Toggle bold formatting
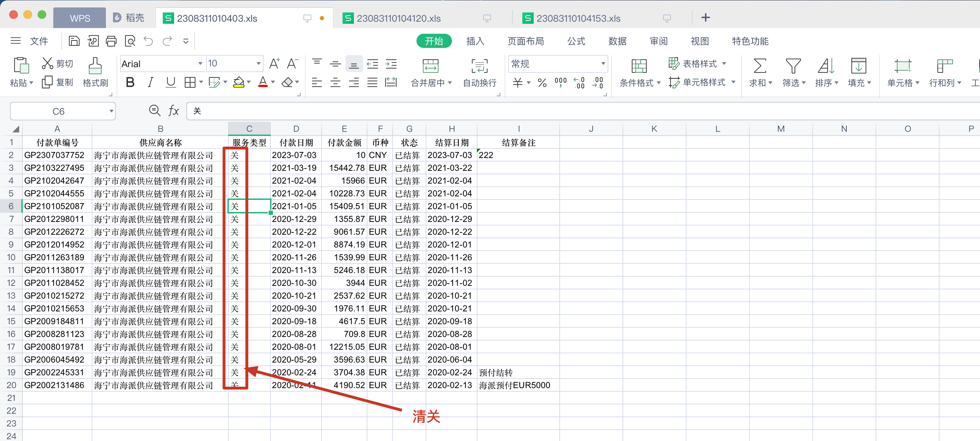Image resolution: width=980 pixels, height=441 pixels. (x=130, y=82)
